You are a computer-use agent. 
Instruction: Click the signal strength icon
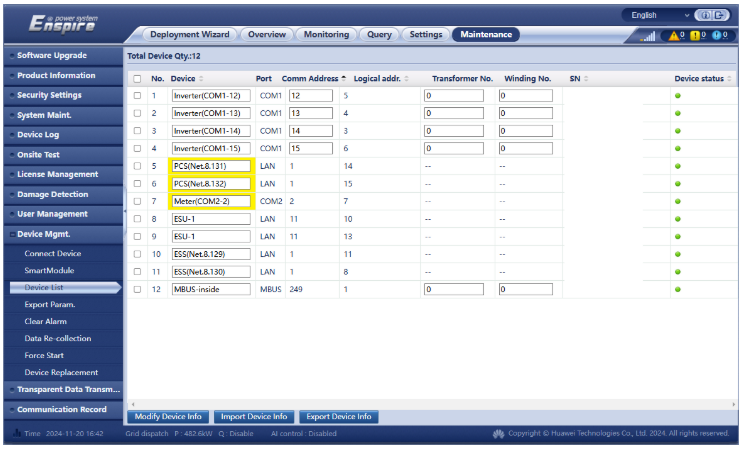click(x=647, y=36)
